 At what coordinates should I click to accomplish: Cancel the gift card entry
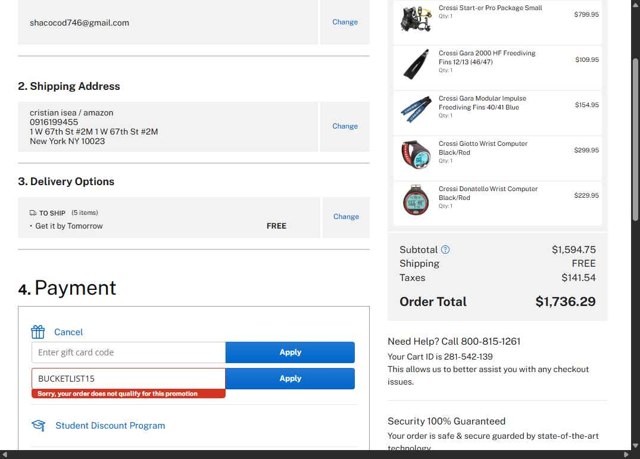point(68,332)
